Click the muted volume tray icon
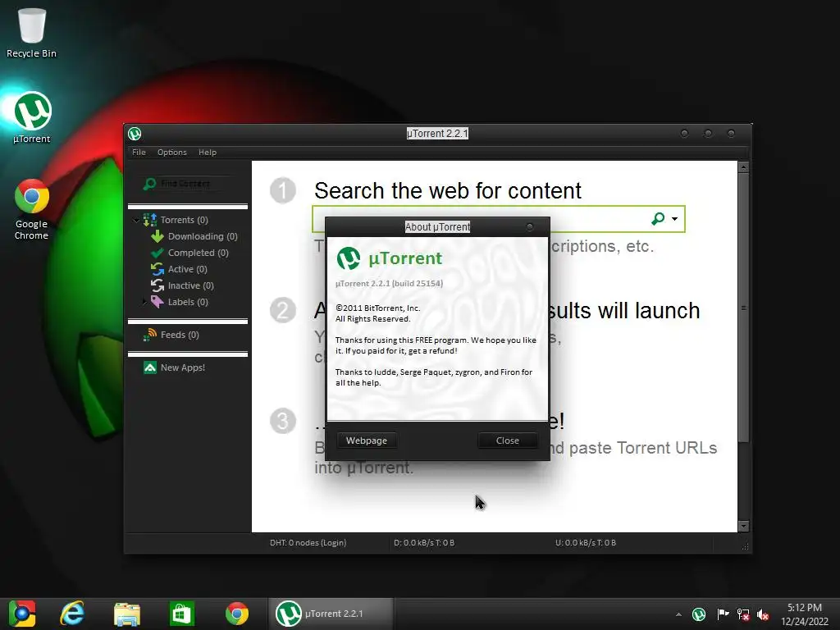 click(x=764, y=614)
